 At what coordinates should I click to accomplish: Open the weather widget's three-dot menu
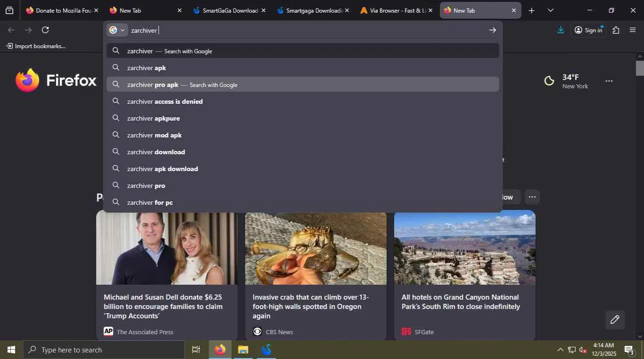(609, 81)
